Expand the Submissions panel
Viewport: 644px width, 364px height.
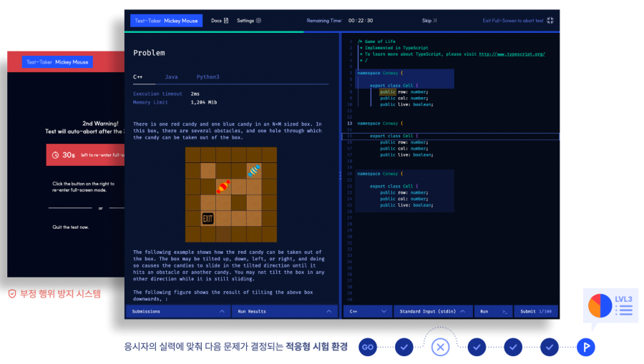coord(177,312)
